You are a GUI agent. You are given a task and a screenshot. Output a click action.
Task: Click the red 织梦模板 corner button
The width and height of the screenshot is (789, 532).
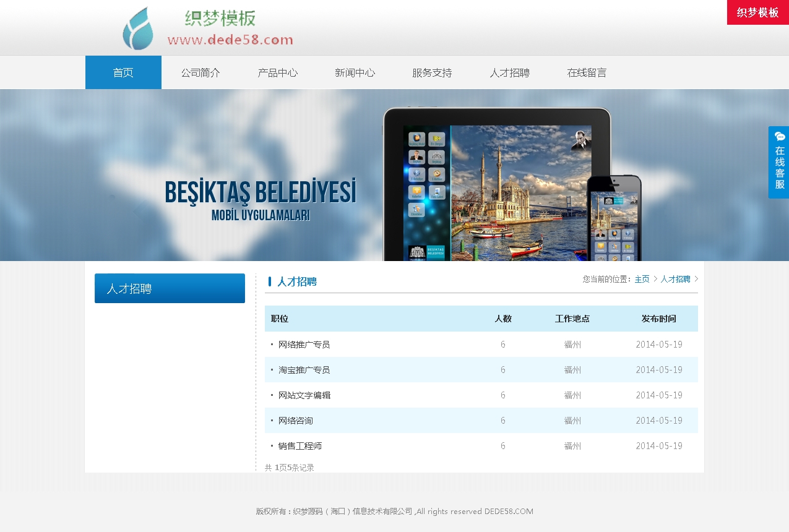pyautogui.click(x=758, y=12)
